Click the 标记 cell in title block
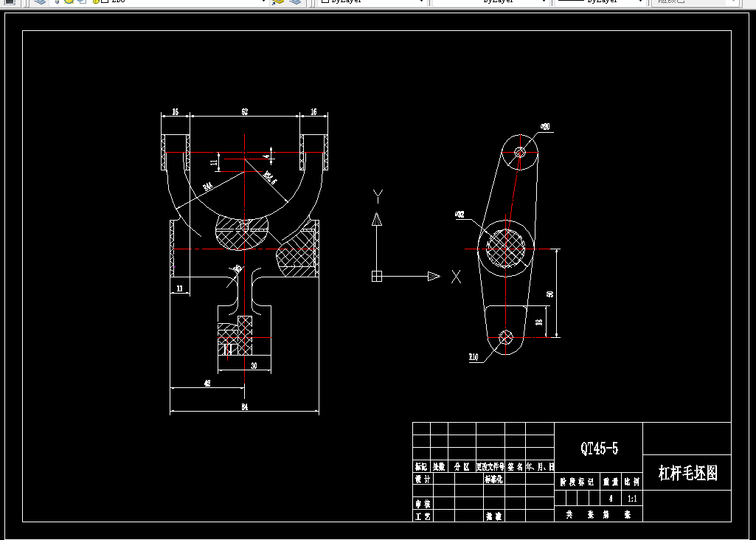 pyautogui.click(x=421, y=466)
